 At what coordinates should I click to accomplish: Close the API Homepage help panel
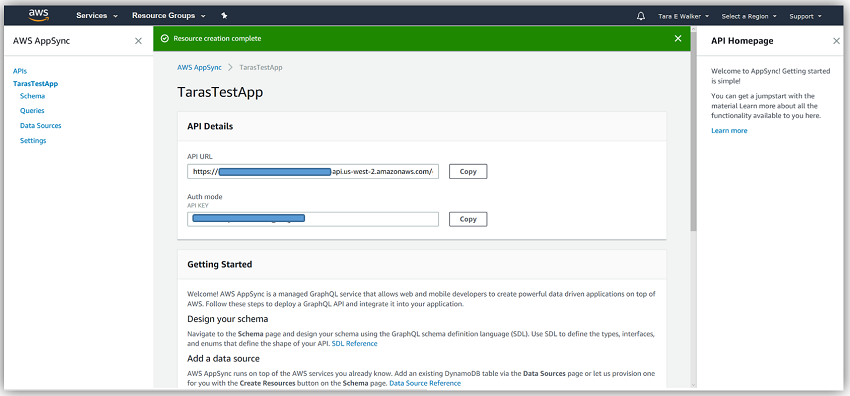tap(836, 41)
